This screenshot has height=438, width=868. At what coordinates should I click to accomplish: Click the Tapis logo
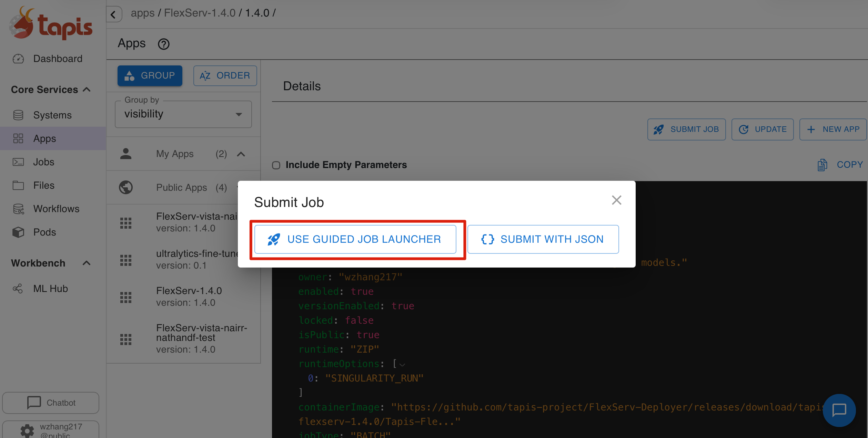(x=51, y=23)
